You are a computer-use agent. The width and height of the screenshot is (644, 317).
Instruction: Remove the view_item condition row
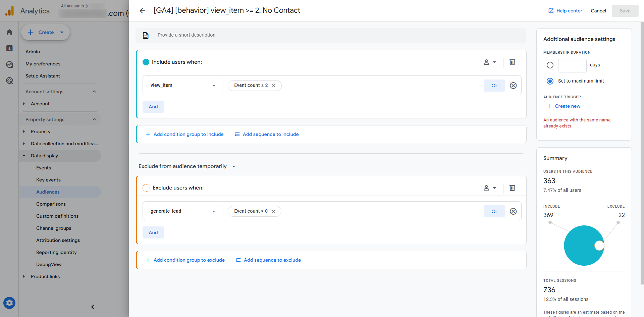pyautogui.click(x=513, y=86)
